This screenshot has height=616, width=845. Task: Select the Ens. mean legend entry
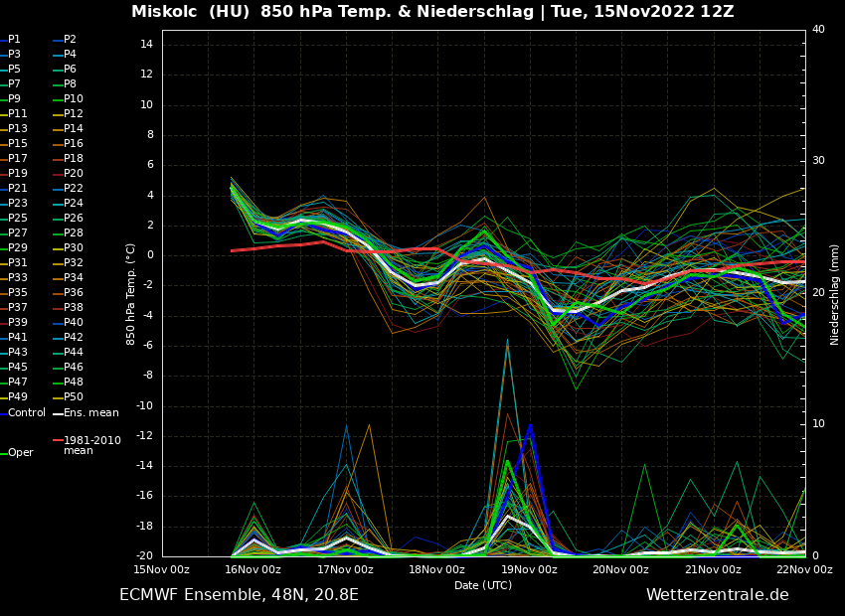coord(90,413)
